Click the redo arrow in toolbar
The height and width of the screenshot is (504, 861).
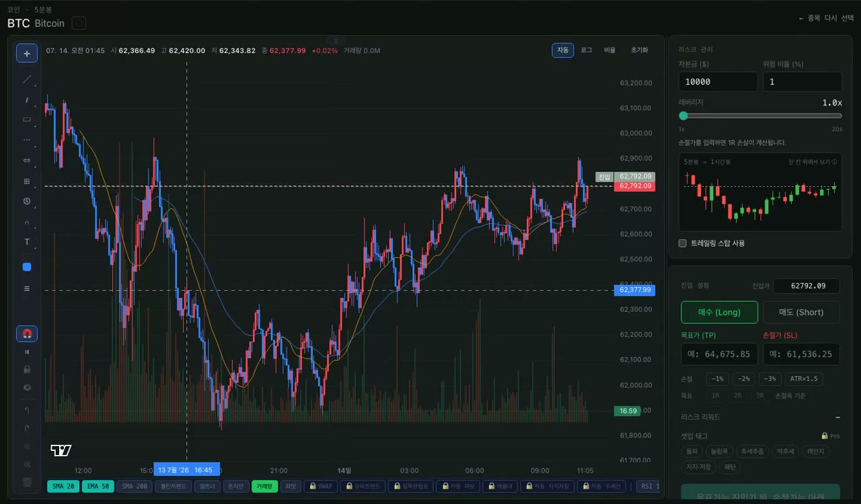27,427
